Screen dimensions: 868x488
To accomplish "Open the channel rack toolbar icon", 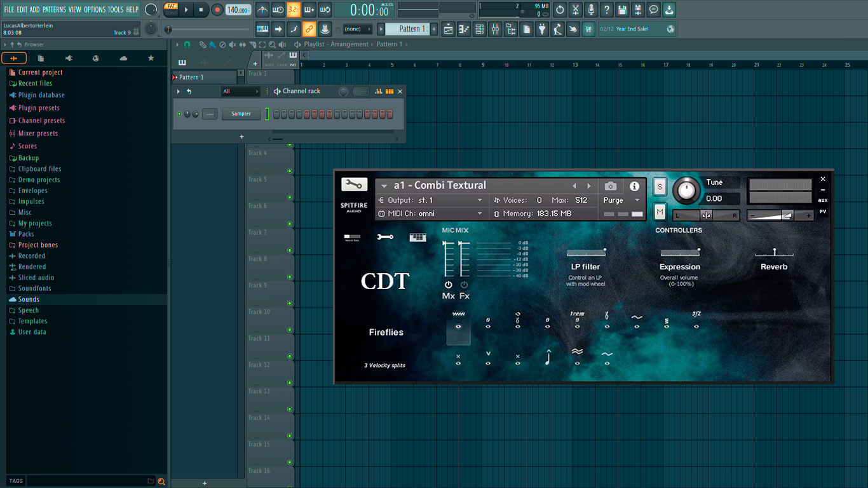I will [480, 29].
